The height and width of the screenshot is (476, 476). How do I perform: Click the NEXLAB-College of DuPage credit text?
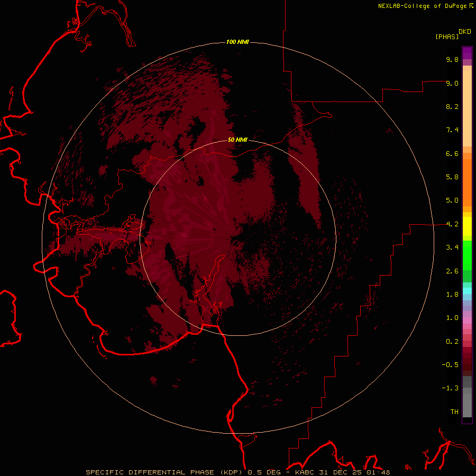(x=423, y=6)
